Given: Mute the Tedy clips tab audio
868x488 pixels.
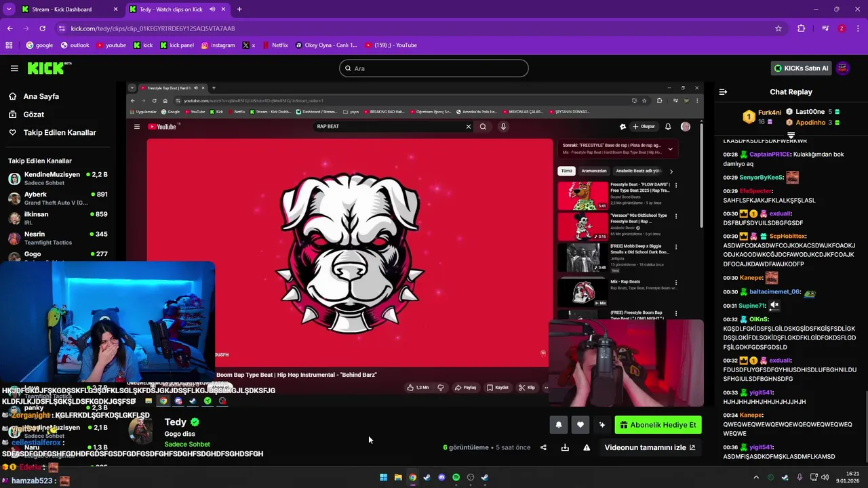Looking at the screenshot, I should 213,9.
